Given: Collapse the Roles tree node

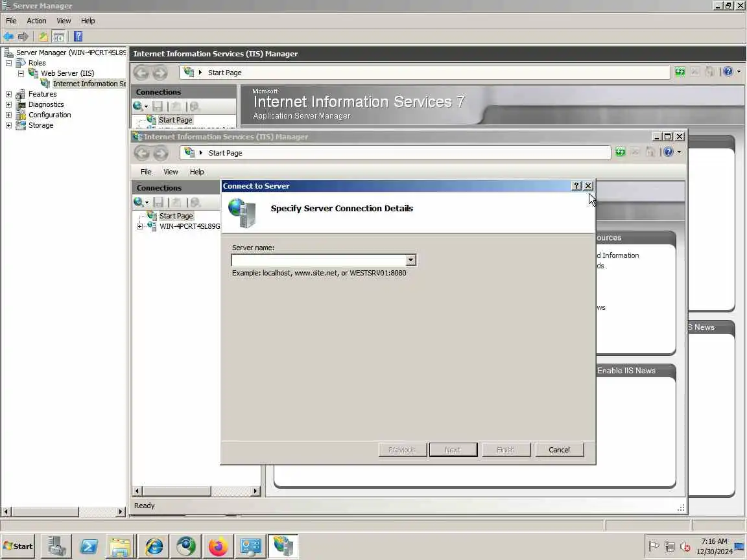Looking at the screenshot, I should point(8,63).
